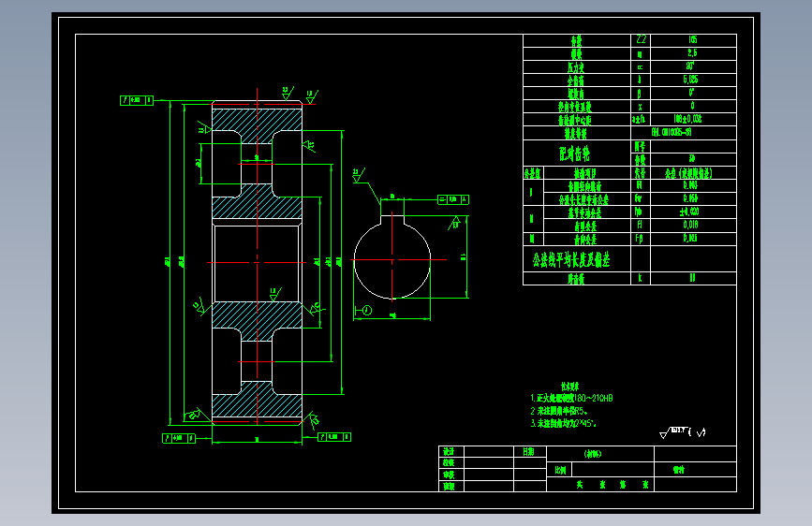Click the datum A tolerance frame by keyway
This screenshot has width=812, height=526.
coord(453,199)
